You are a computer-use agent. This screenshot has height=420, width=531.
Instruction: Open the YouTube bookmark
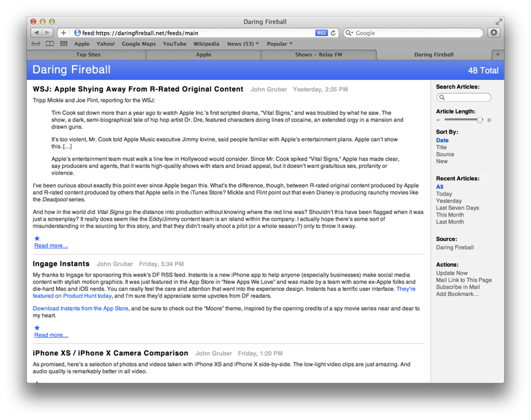[x=175, y=44]
